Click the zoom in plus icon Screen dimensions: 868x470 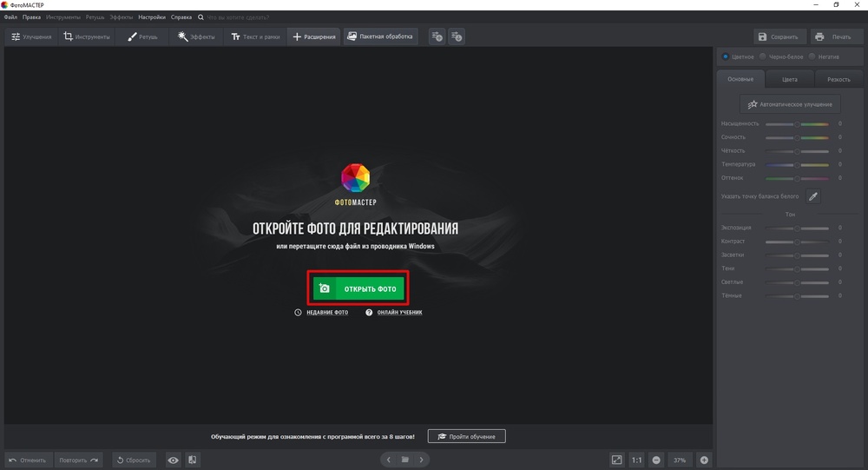(x=704, y=460)
